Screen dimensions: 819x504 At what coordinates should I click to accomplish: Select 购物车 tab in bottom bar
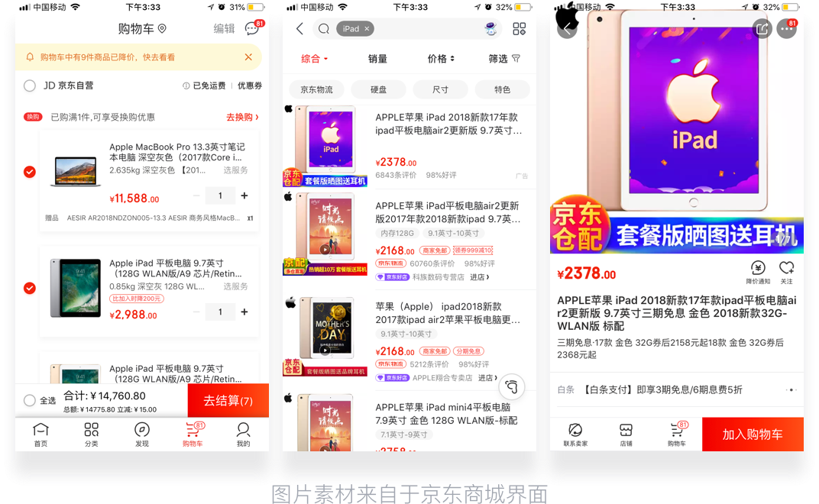tap(193, 435)
